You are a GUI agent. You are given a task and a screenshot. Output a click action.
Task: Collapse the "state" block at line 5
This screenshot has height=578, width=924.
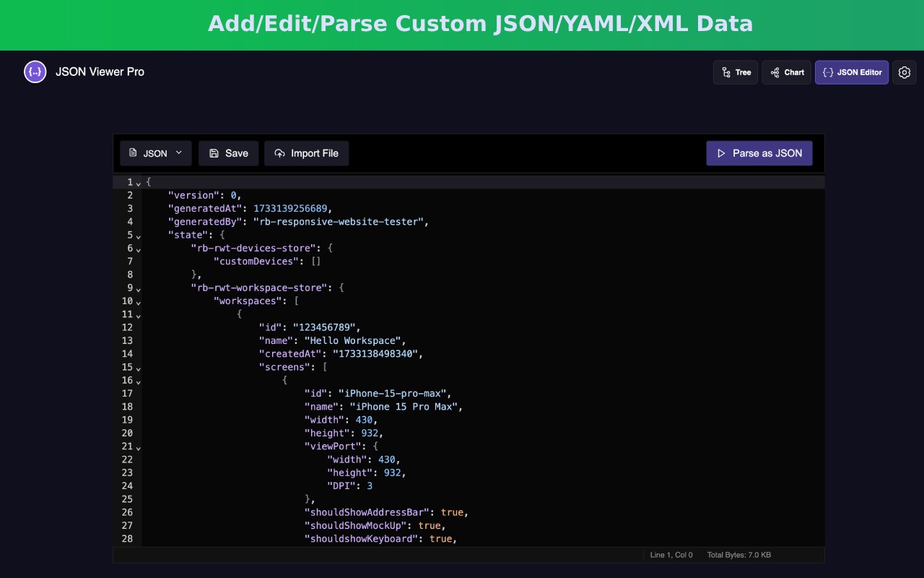tap(139, 236)
